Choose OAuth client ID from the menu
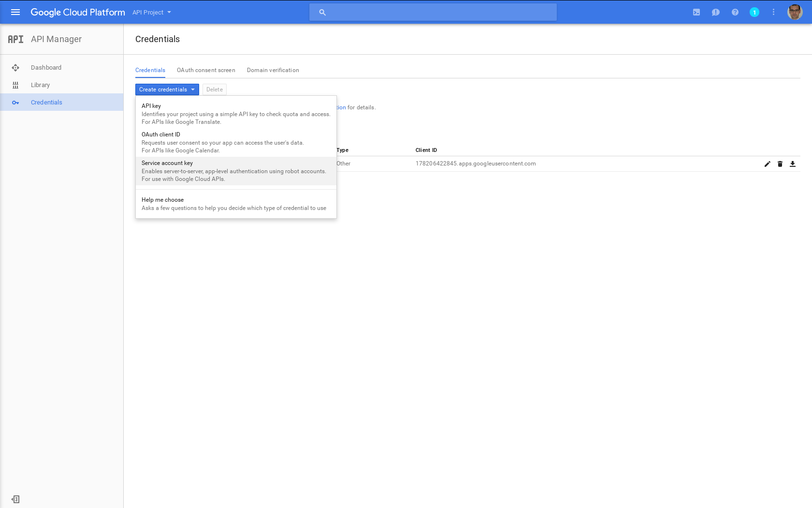Image resolution: width=812 pixels, height=508 pixels. (236, 142)
